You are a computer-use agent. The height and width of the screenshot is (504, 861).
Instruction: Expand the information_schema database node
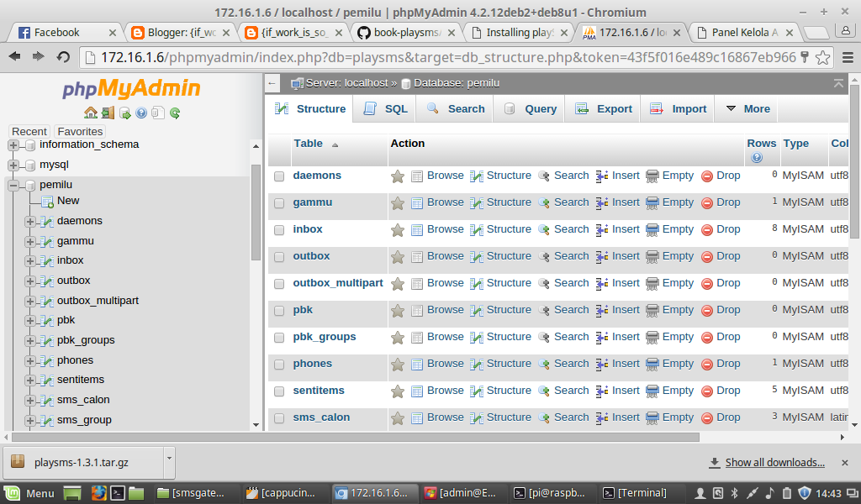12,144
